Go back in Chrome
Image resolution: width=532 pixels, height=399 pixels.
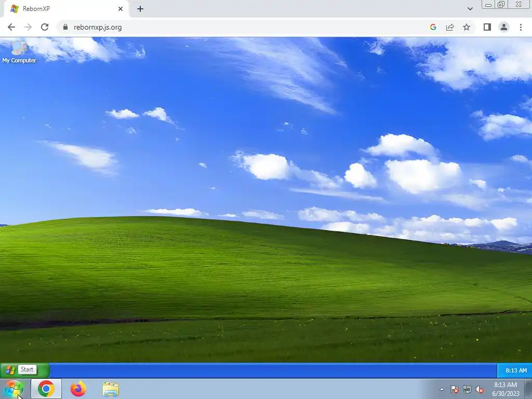tap(11, 27)
